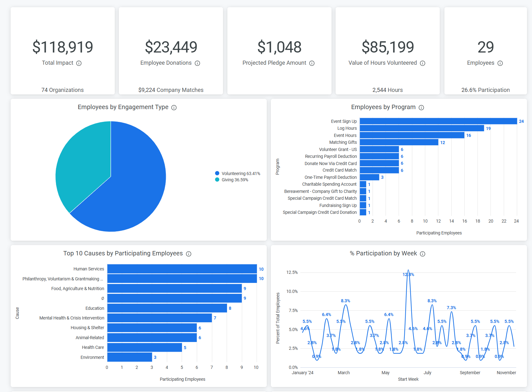The width and height of the screenshot is (532, 392).
Task: Click the teal Giving pie slice
Action: point(84,163)
